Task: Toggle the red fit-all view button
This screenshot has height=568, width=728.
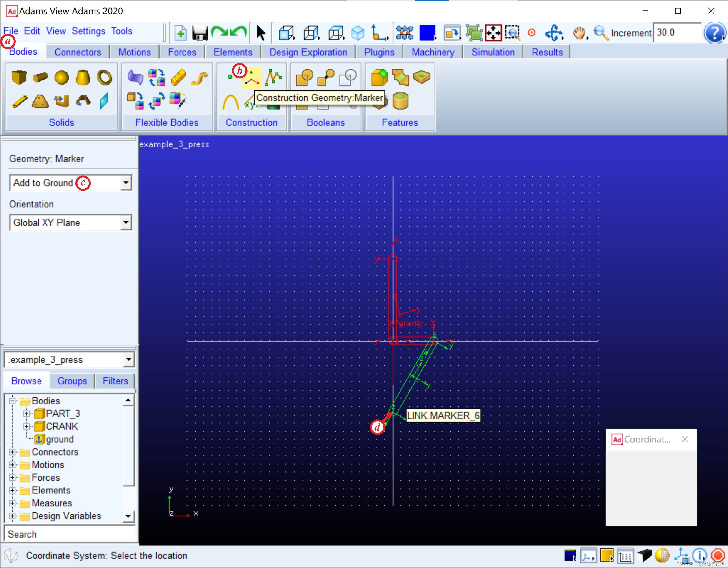Action: [493, 33]
